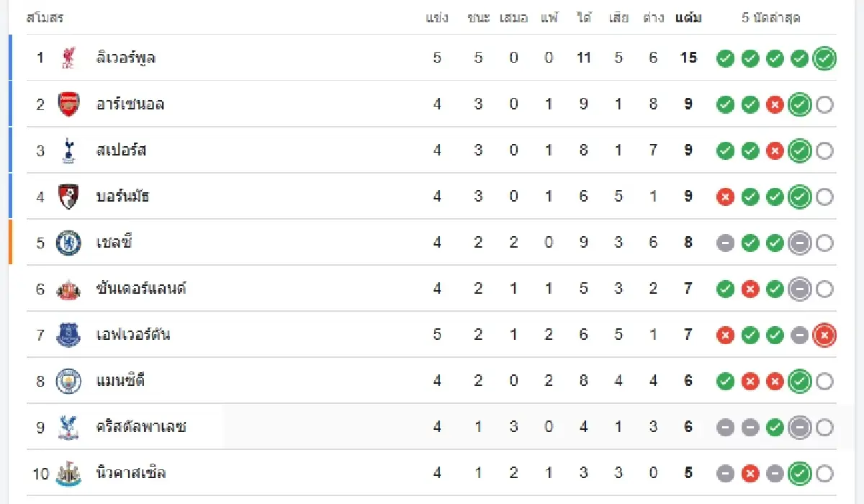Screen dimensions: 864x504
Task: Click the Crystal Palace crest icon
Action: [x=68, y=427]
